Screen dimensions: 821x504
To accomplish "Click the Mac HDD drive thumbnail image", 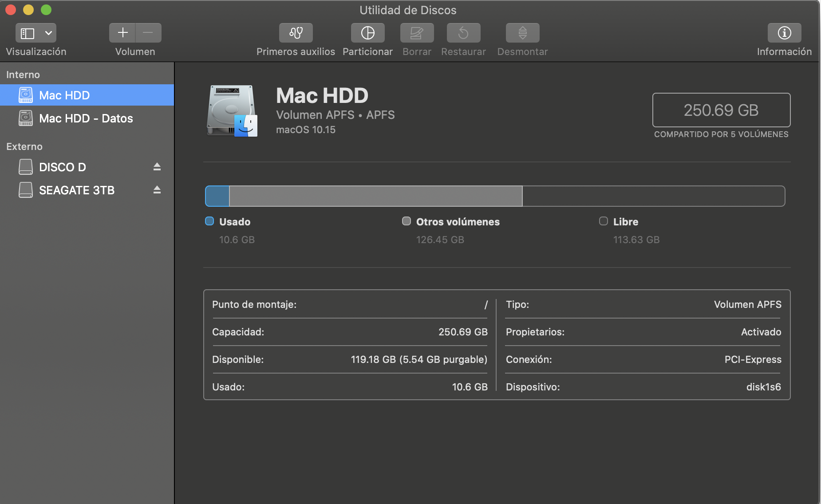I will [x=232, y=111].
